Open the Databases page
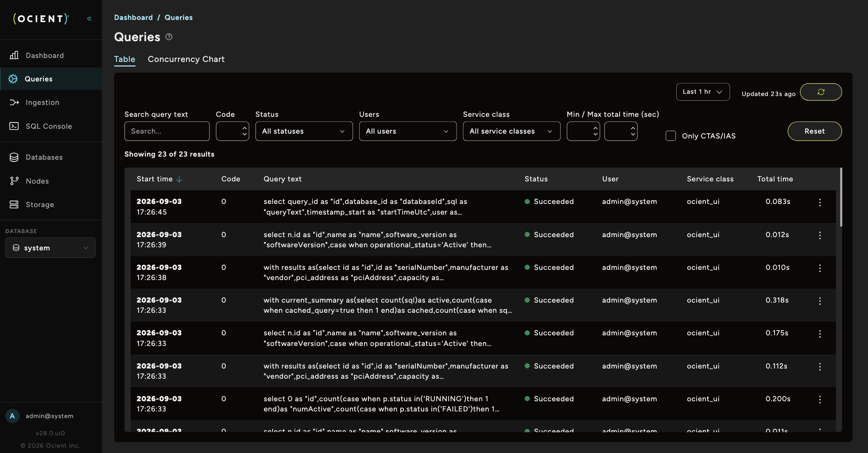This screenshot has width=868, height=453. (x=51, y=157)
